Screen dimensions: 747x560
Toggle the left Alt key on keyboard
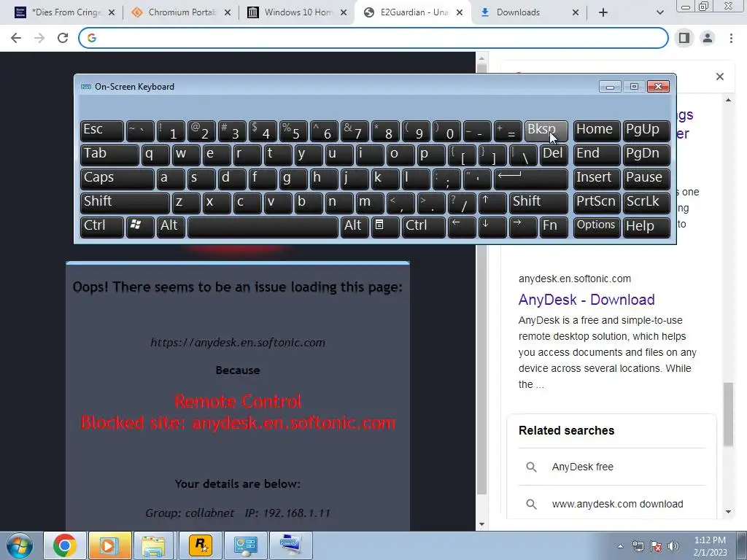(x=171, y=227)
